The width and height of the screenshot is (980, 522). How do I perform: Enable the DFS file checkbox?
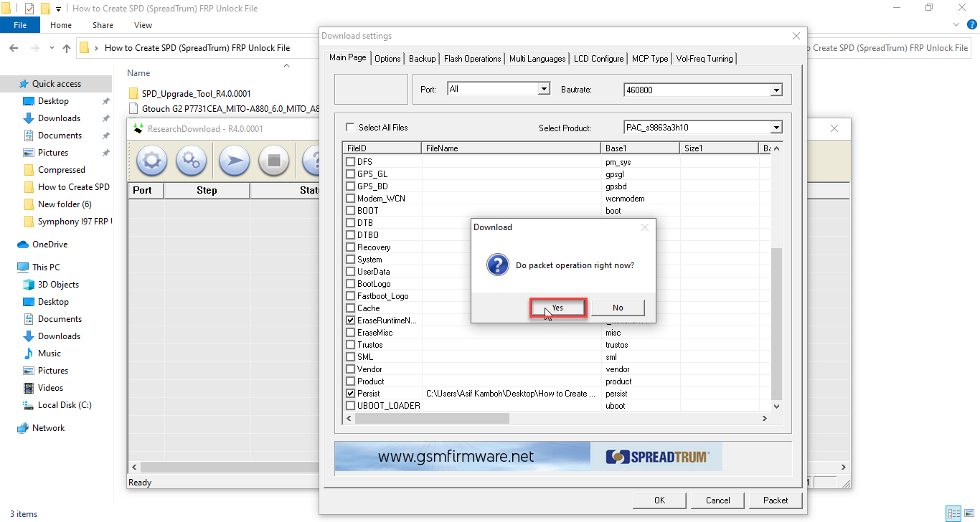351,162
